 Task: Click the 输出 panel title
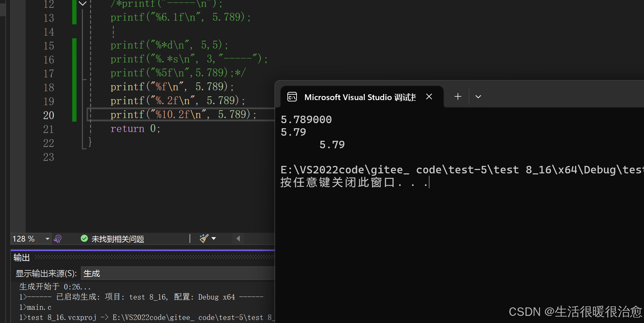point(21,258)
